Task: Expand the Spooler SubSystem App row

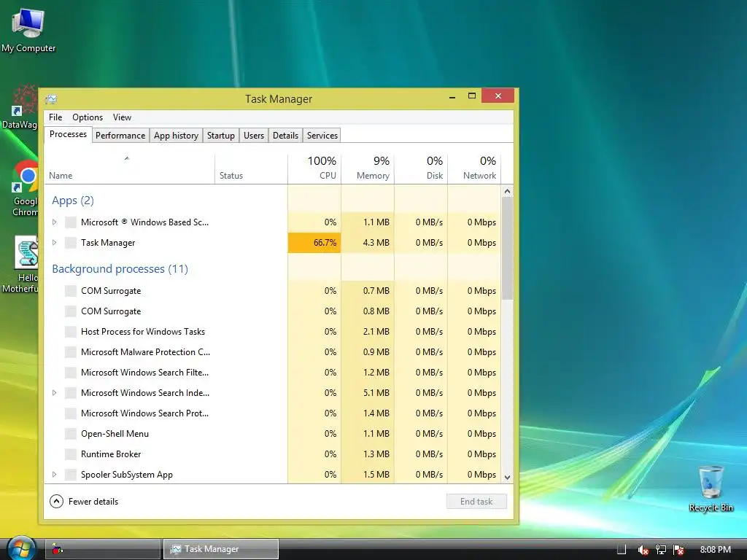Action: pyautogui.click(x=54, y=475)
